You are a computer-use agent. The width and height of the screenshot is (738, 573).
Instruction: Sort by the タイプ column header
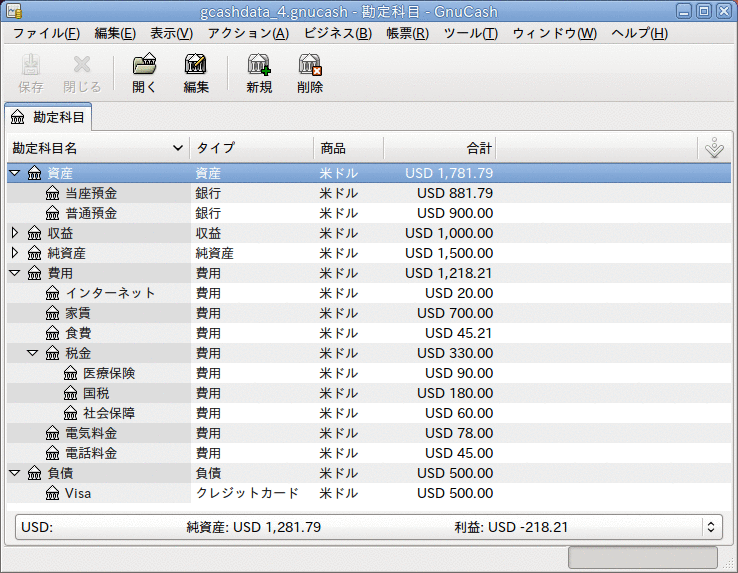tap(252, 148)
